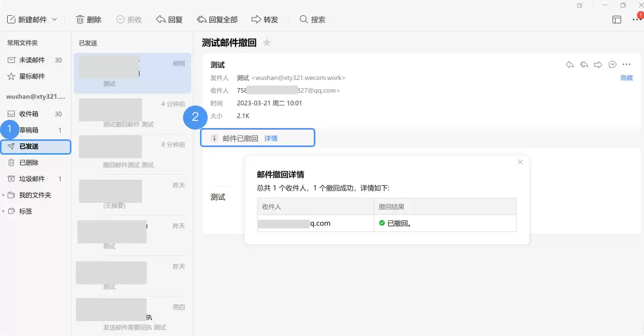644x336 pixels.
Task: Delete the current email via toolbar
Action: point(88,19)
